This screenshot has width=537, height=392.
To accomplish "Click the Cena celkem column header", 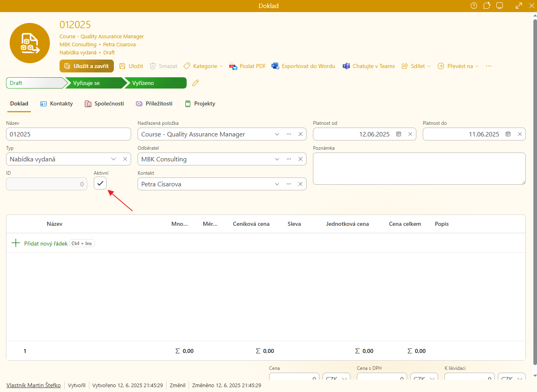I will [x=405, y=224].
